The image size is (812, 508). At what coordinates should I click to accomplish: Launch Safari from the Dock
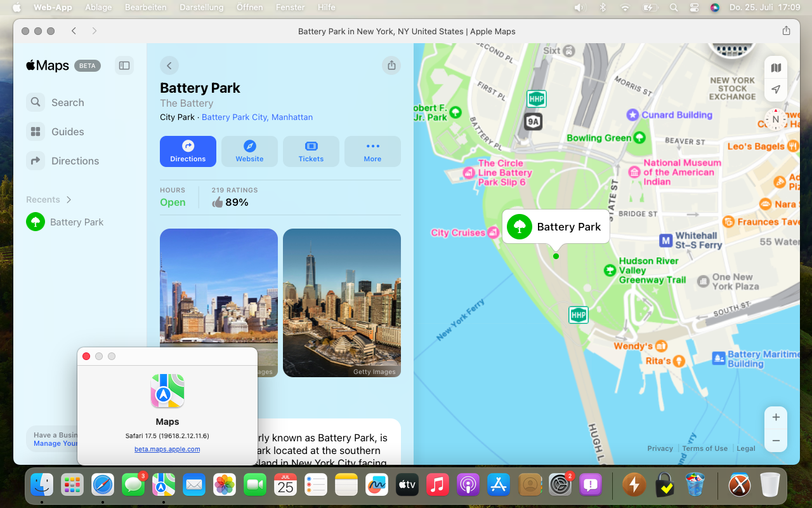click(x=103, y=485)
